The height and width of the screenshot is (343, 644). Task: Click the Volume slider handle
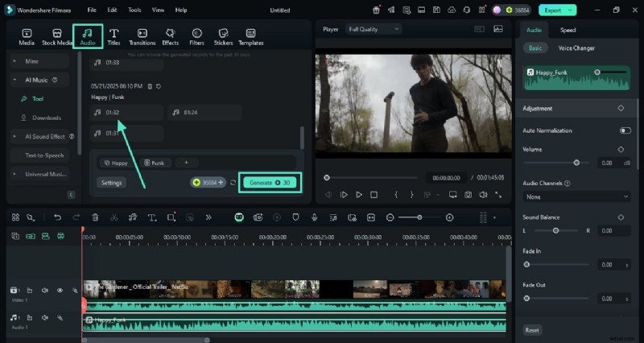pyautogui.click(x=576, y=163)
